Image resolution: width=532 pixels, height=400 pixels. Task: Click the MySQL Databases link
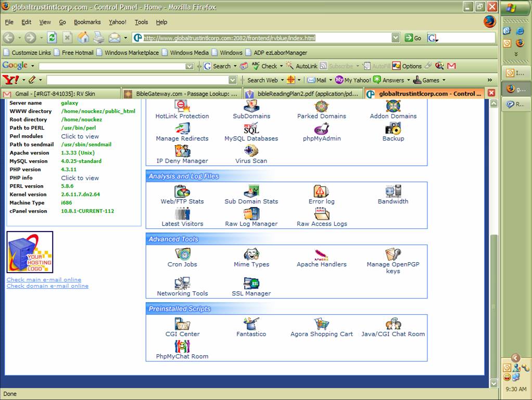(251, 139)
